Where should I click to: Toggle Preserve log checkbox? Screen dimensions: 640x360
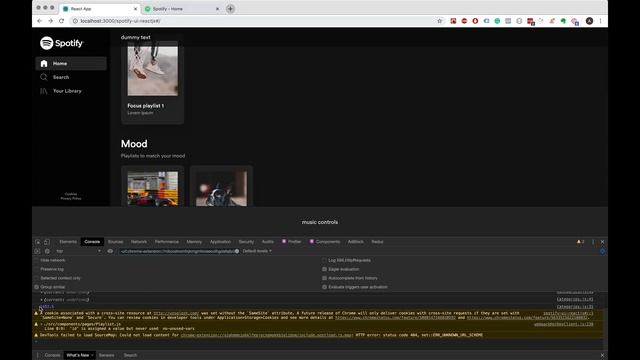click(x=37, y=269)
